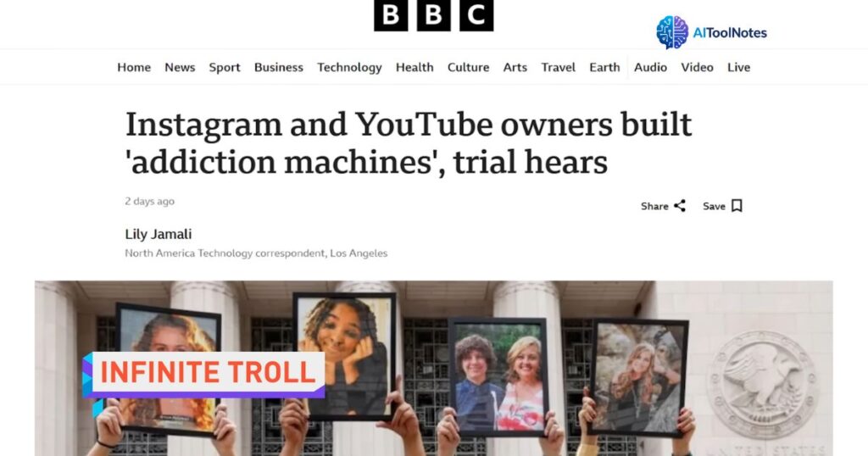
Task: Click the Infinite Troll overlay banner
Action: point(203,375)
